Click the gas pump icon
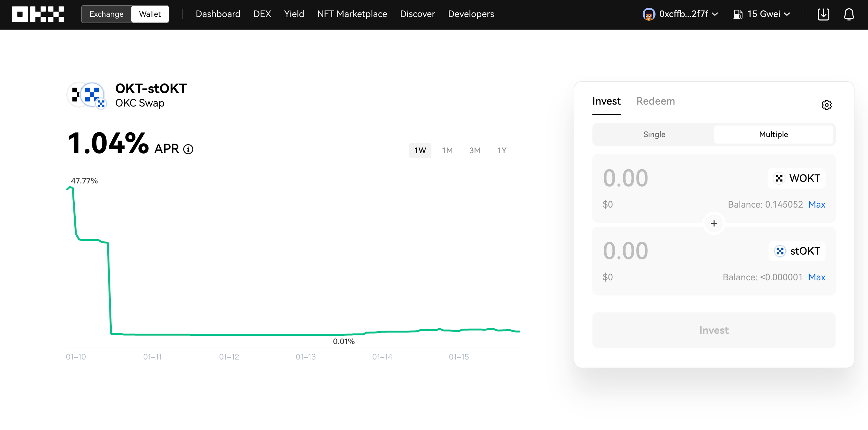This screenshot has height=430, width=868. (738, 14)
